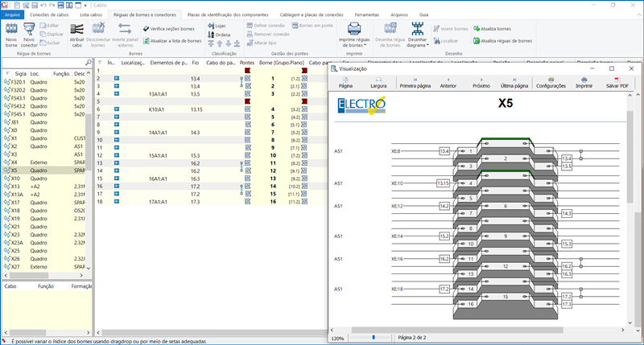Click the Salvar PDF icon in preview
Image resolution: width=644 pixels, height=345 pixels.
tap(617, 80)
